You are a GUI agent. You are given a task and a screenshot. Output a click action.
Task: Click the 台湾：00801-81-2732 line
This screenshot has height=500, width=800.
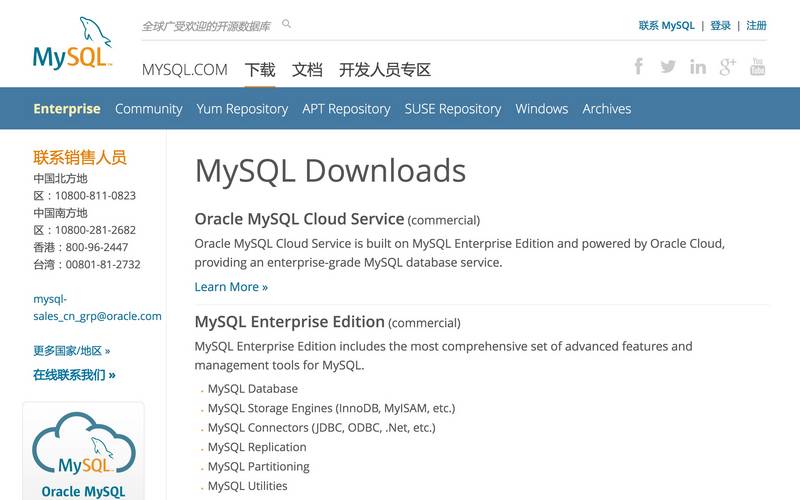(x=87, y=265)
